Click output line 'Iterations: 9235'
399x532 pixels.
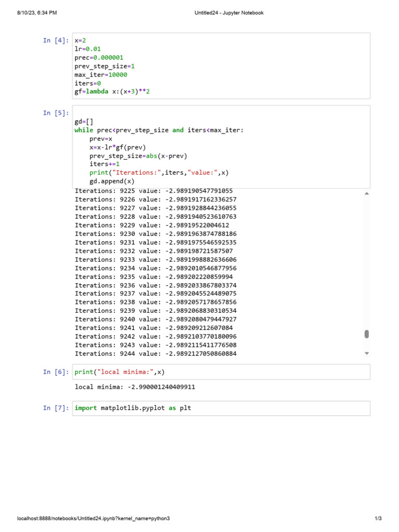point(154,277)
